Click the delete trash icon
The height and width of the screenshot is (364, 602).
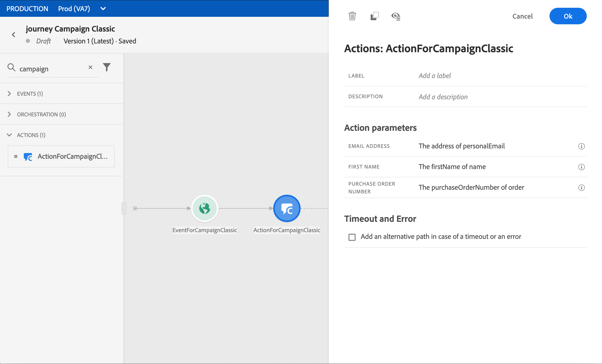[x=352, y=16]
